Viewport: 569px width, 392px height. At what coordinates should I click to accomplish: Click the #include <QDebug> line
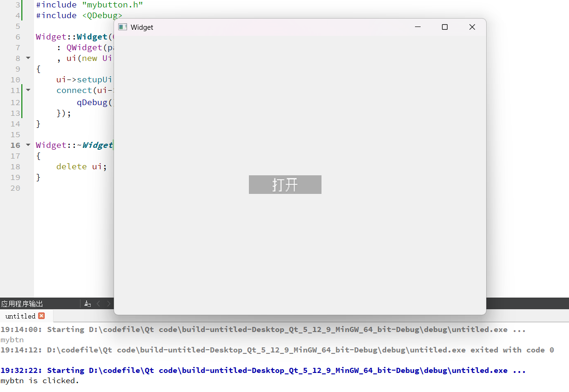[x=79, y=15]
